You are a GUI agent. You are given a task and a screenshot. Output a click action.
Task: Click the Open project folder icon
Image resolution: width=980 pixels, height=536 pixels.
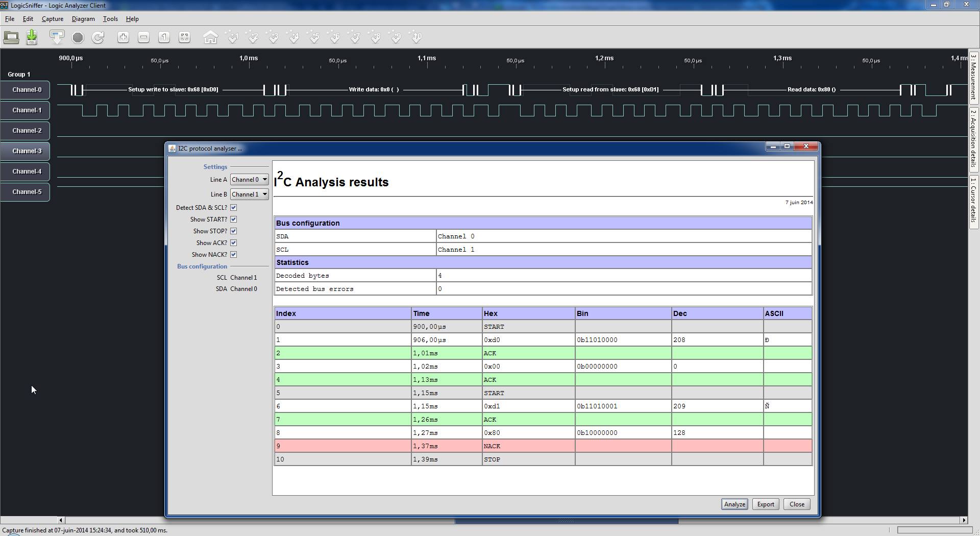(11, 37)
